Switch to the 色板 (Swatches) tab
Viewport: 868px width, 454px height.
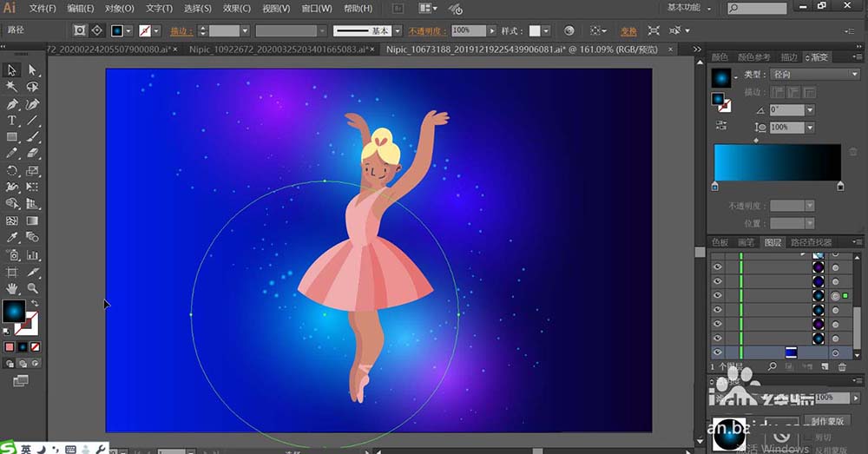coord(720,242)
